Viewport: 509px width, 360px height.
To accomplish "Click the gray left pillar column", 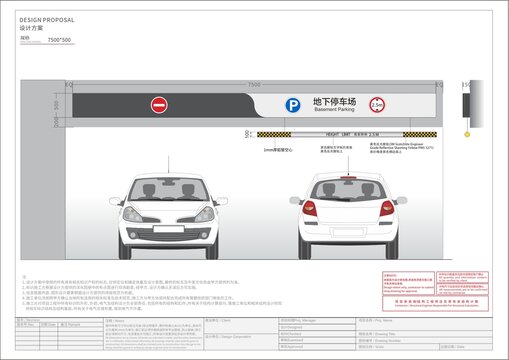I will (43, 170).
